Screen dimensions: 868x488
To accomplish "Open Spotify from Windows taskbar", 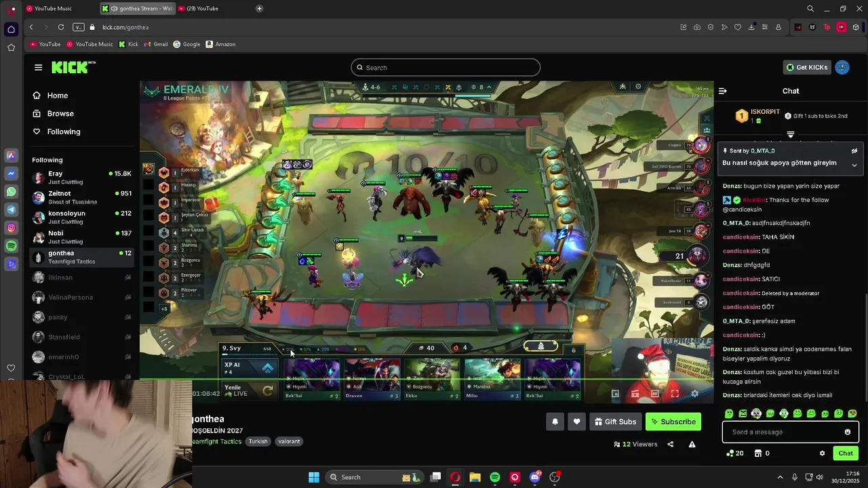I will tap(495, 477).
